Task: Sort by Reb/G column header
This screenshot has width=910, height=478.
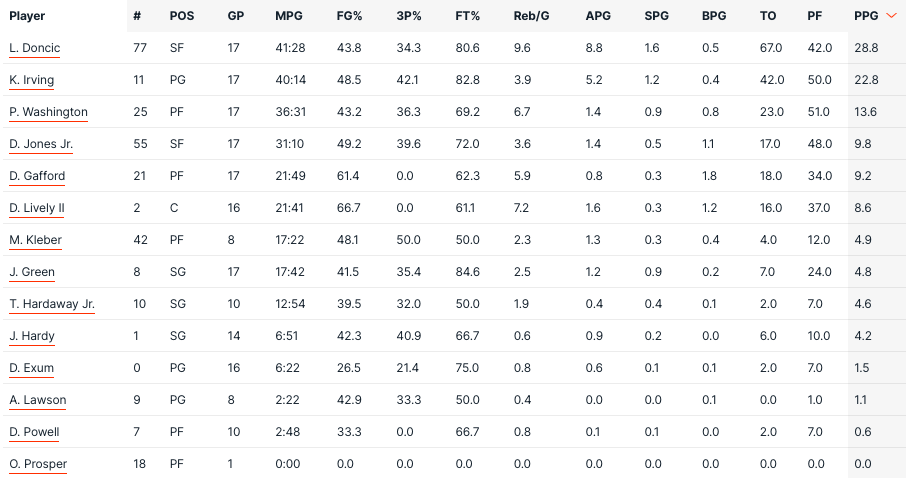Action: coord(531,16)
